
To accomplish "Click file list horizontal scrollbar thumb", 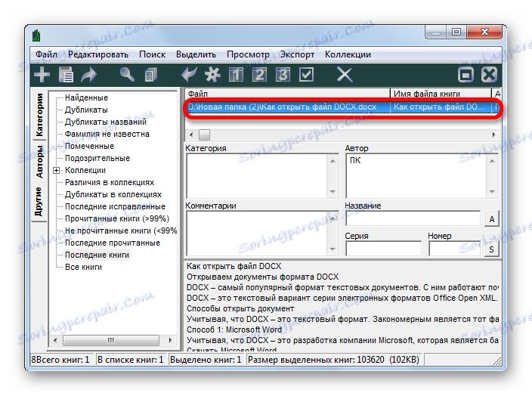I will coord(204,135).
